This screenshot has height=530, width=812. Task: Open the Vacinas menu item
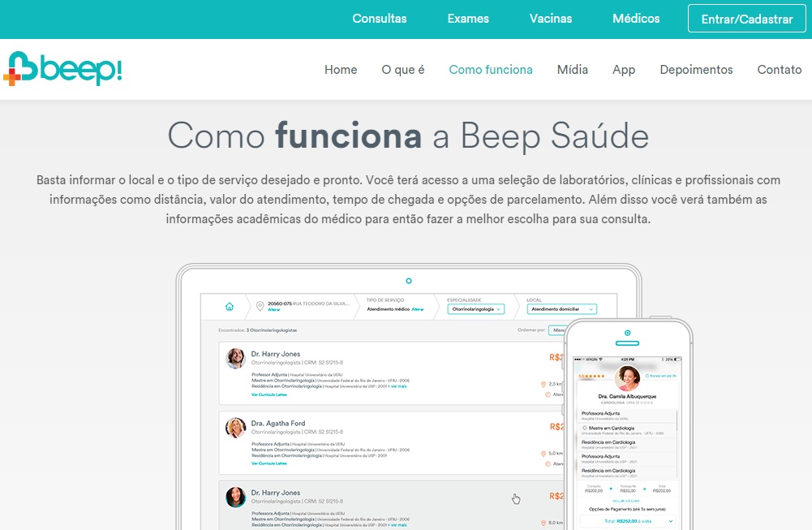(x=551, y=19)
